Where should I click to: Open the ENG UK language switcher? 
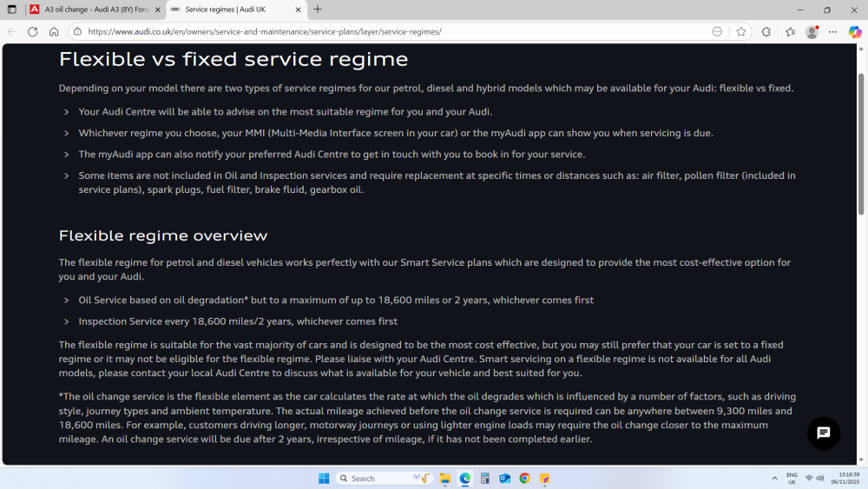[x=792, y=479]
